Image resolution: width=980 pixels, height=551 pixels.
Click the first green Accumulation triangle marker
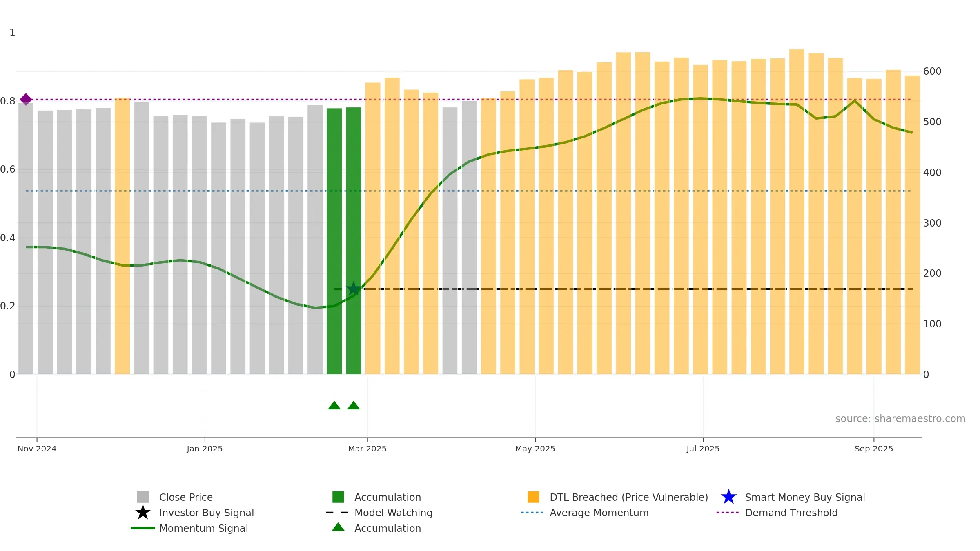(334, 405)
